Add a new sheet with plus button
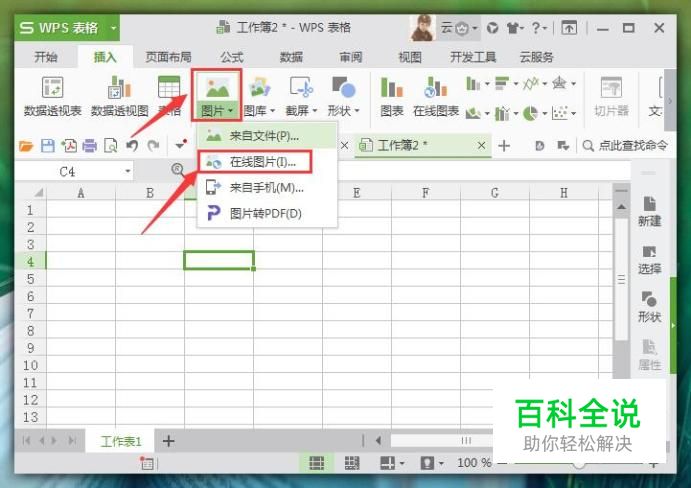691x488 pixels. (169, 440)
